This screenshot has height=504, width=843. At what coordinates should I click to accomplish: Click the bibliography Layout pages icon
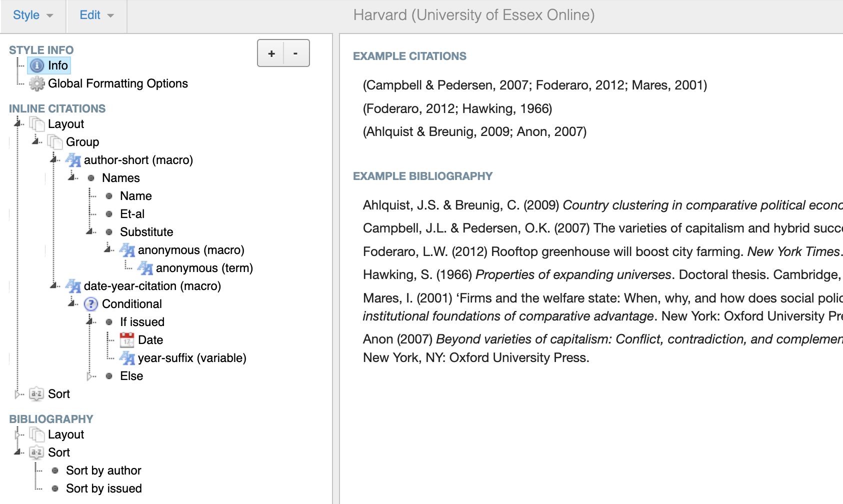point(36,434)
